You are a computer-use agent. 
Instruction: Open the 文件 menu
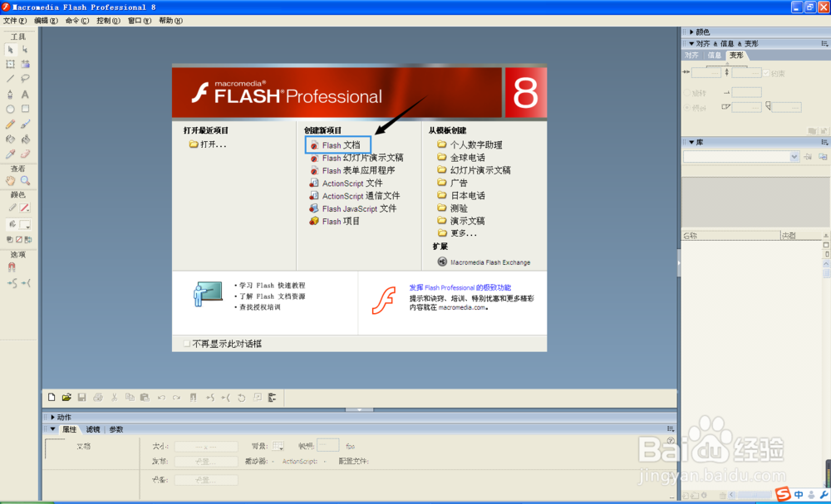point(15,21)
